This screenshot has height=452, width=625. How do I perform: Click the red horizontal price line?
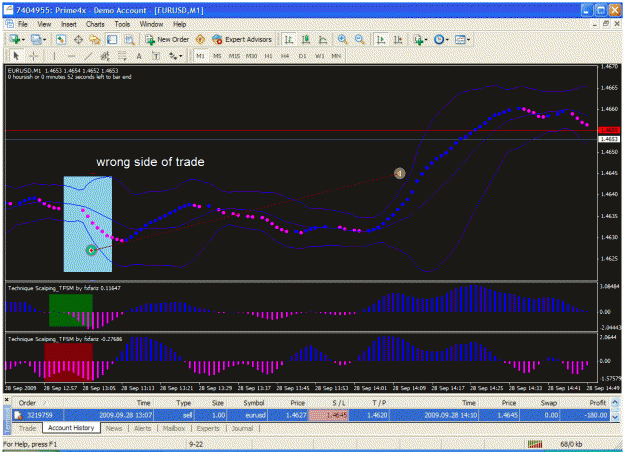coord(301,130)
